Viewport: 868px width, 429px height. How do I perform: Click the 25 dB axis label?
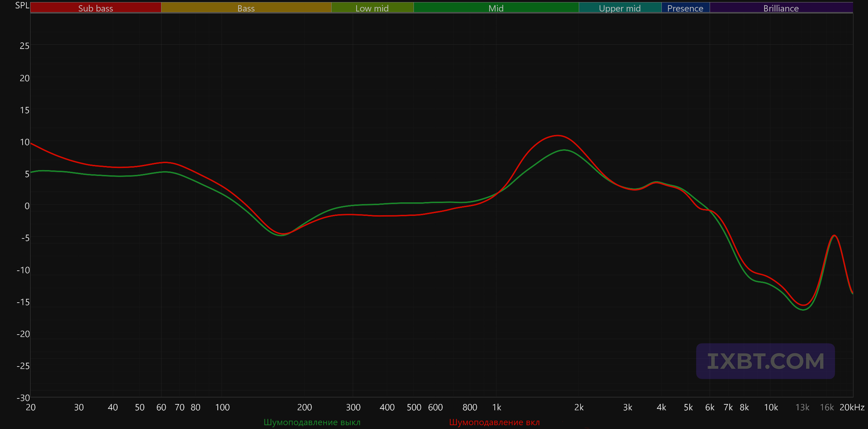(x=24, y=46)
